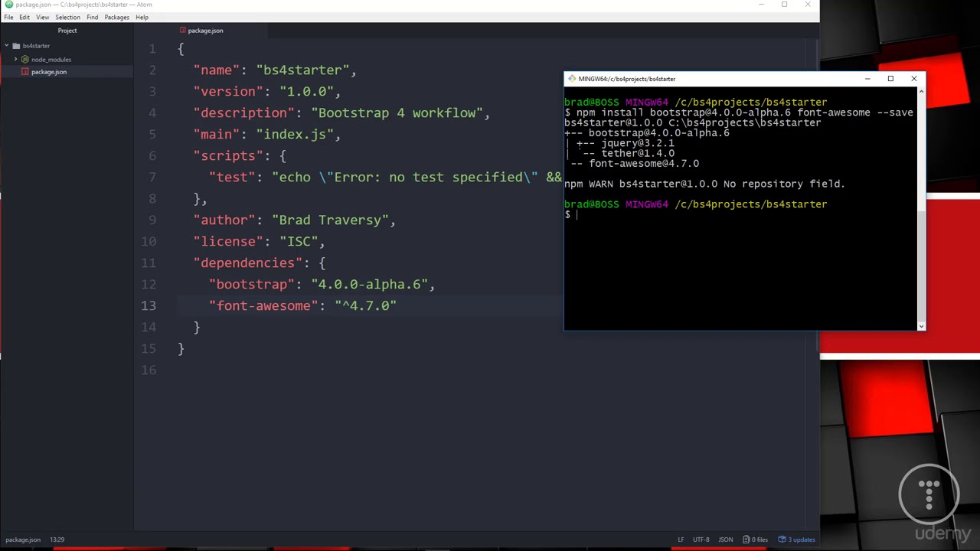
Task: Open the View menu
Action: coord(43,17)
